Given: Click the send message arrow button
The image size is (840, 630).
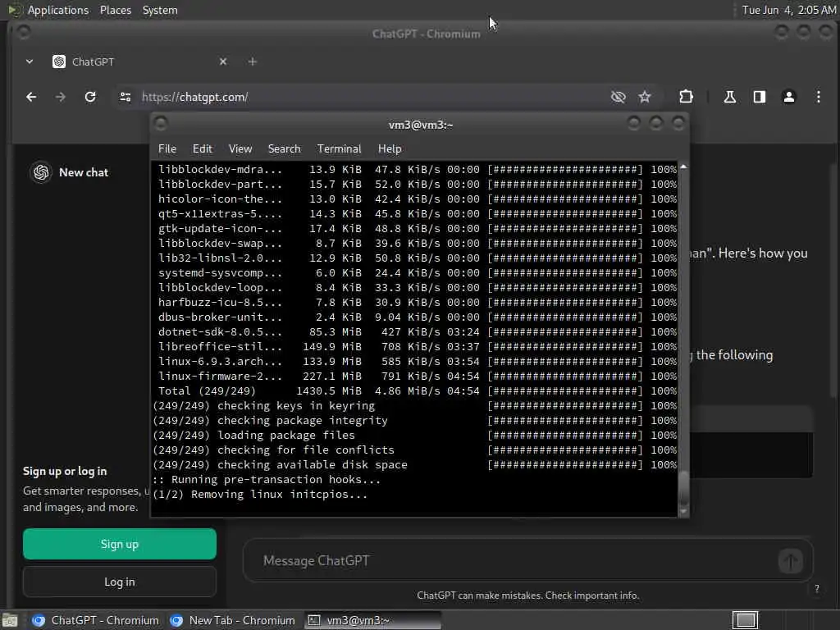Looking at the screenshot, I should pos(790,561).
